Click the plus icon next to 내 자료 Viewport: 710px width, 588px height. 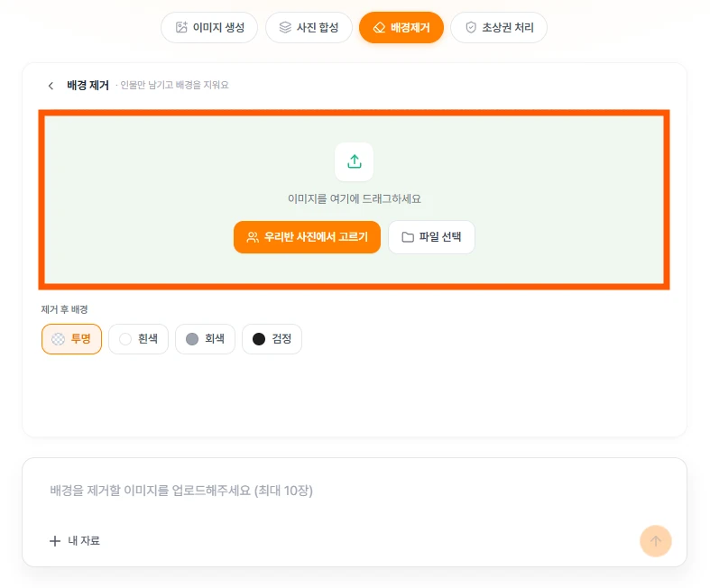[x=55, y=540]
